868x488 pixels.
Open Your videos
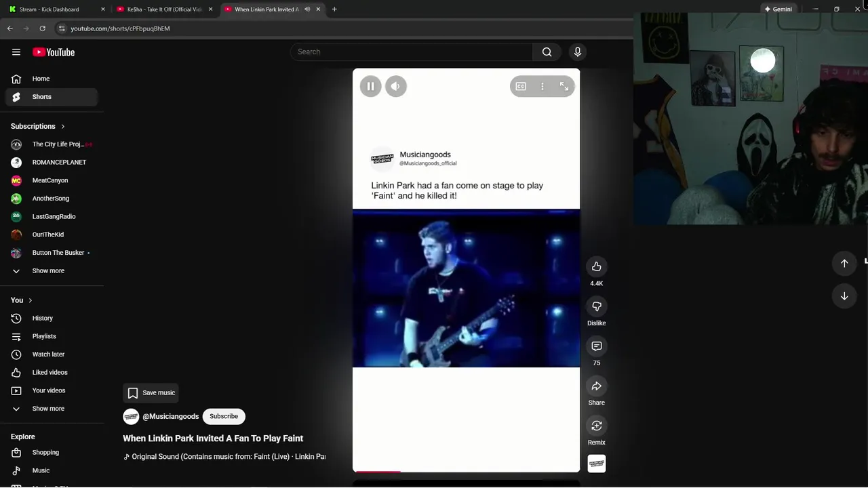click(52, 390)
